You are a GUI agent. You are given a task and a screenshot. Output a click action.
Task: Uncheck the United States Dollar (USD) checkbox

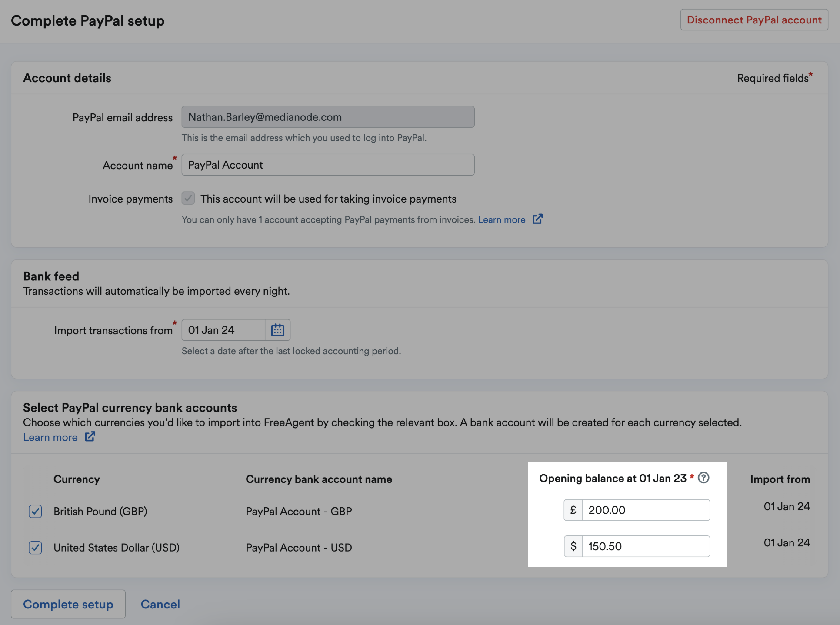click(35, 548)
